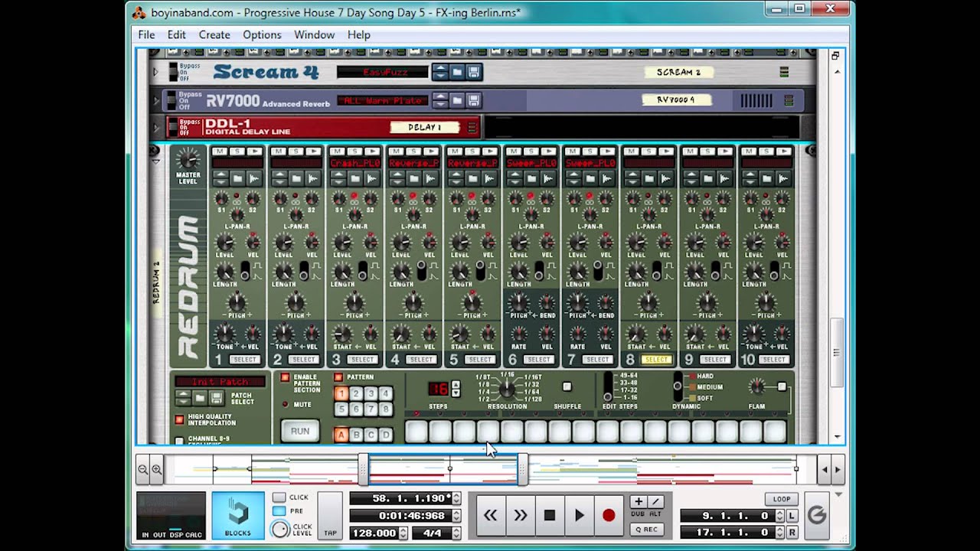Save the Redrum kit patch
Image resolution: width=980 pixels, height=551 pixels.
pyautogui.click(x=217, y=398)
